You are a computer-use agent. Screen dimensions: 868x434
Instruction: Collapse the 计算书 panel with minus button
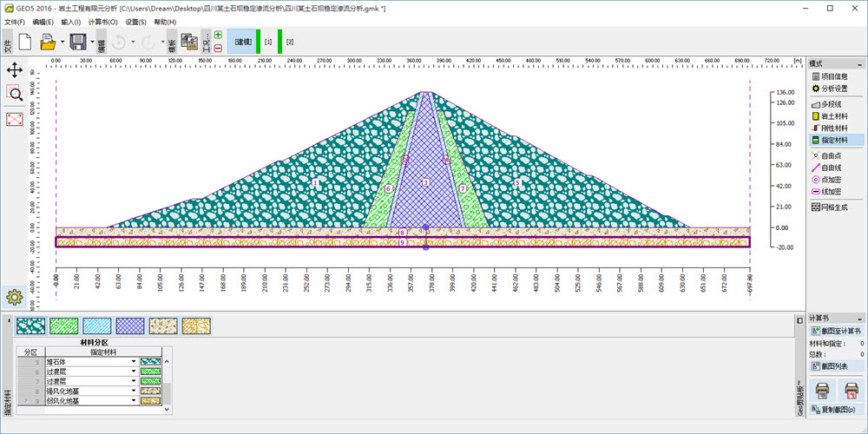860,319
